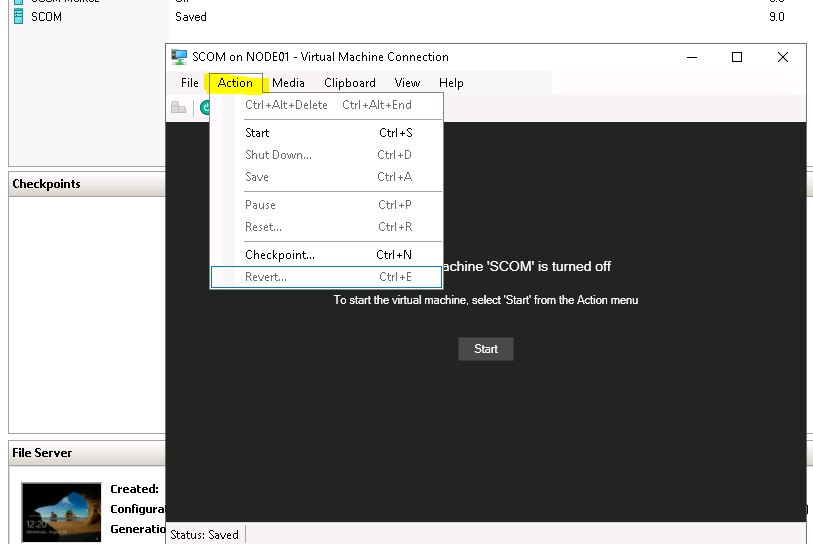Choose Revert... in the Action menu
The height and width of the screenshot is (544, 813).
[x=327, y=277]
